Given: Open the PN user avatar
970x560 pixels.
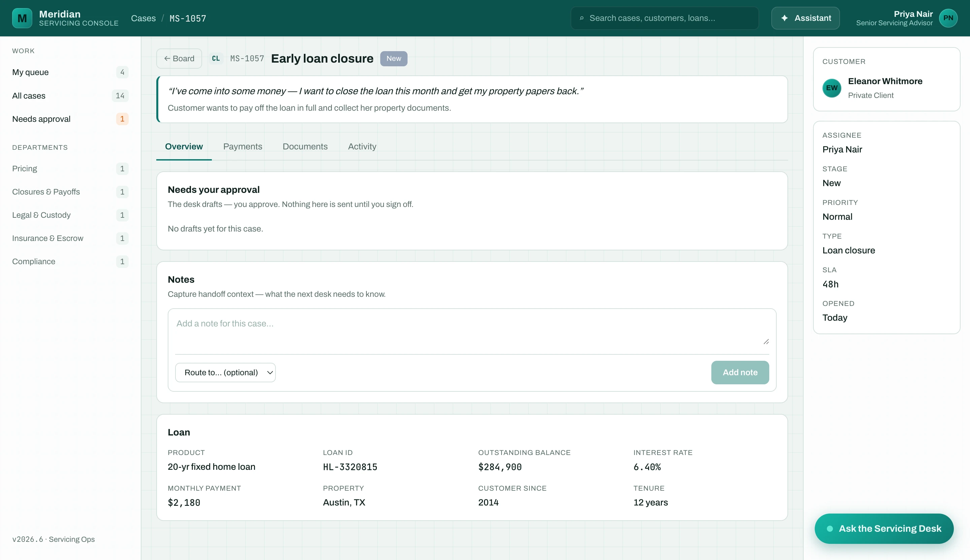Looking at the screenshot, I should pos(948,18).
